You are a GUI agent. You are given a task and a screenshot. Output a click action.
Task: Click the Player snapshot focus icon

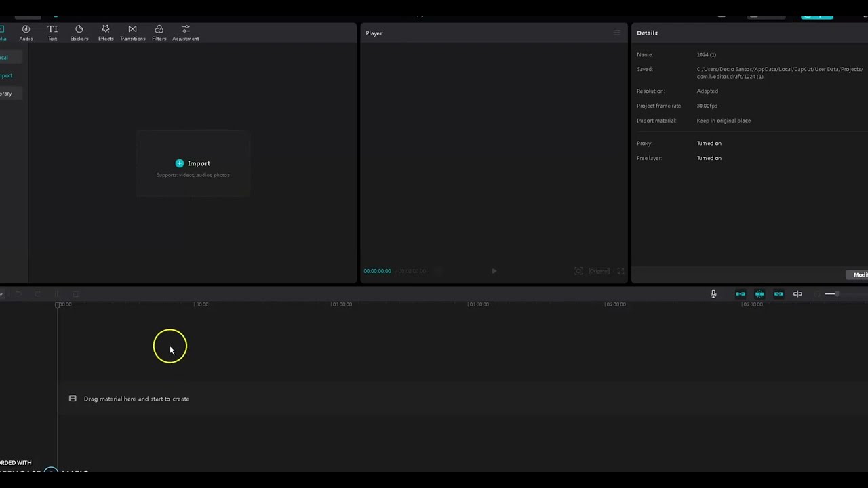coord(578,271)
